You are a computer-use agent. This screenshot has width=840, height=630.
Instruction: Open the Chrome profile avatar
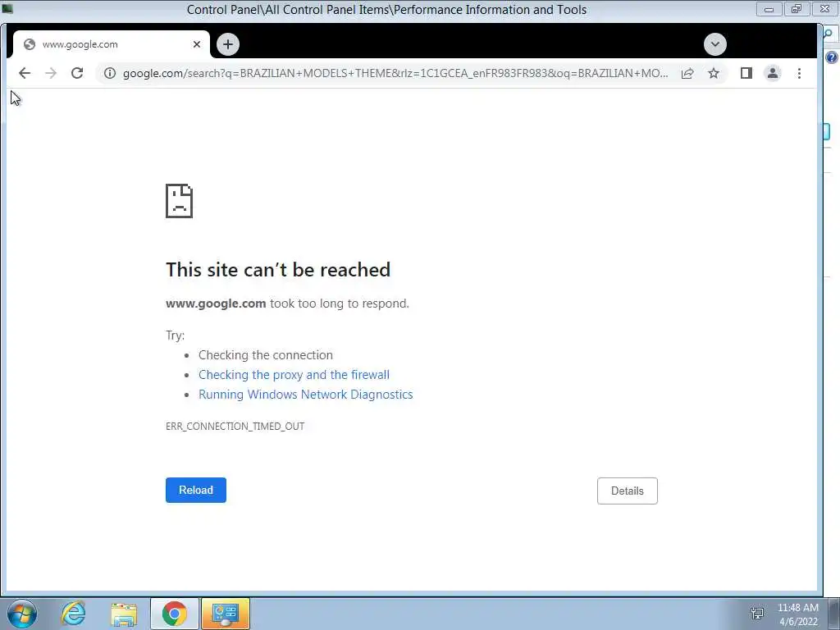pos(773,73)
